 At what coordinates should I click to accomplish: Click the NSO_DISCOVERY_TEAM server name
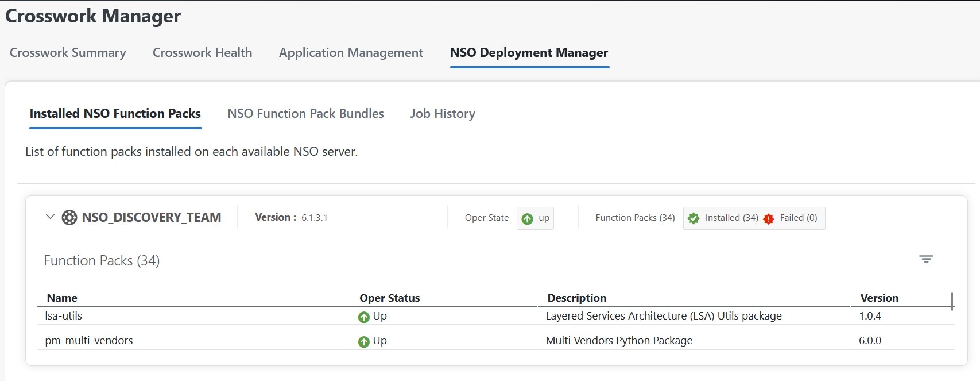coord(151,217)
